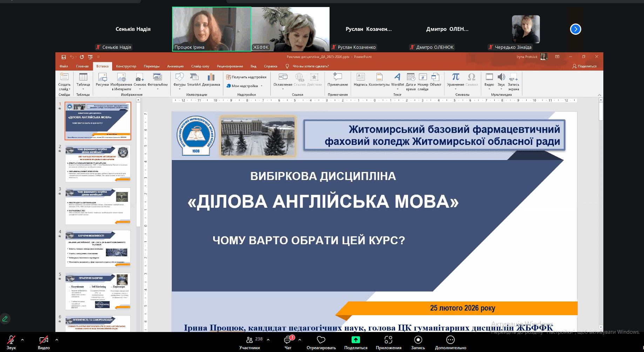Start Запись экрана screen recording
Image resolution: width=644 pixels, height=352 pixels.
(514, 81)
